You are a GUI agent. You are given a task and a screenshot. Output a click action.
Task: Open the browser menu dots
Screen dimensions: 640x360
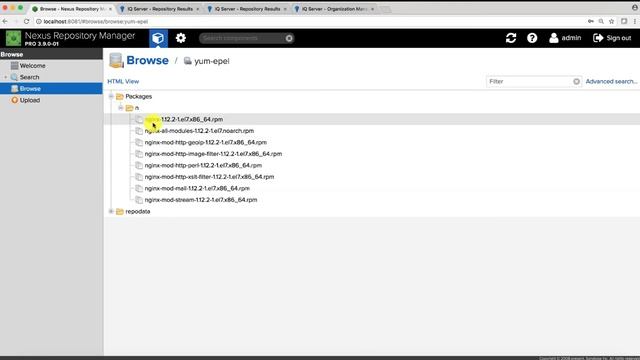click(x=635, y=21)
